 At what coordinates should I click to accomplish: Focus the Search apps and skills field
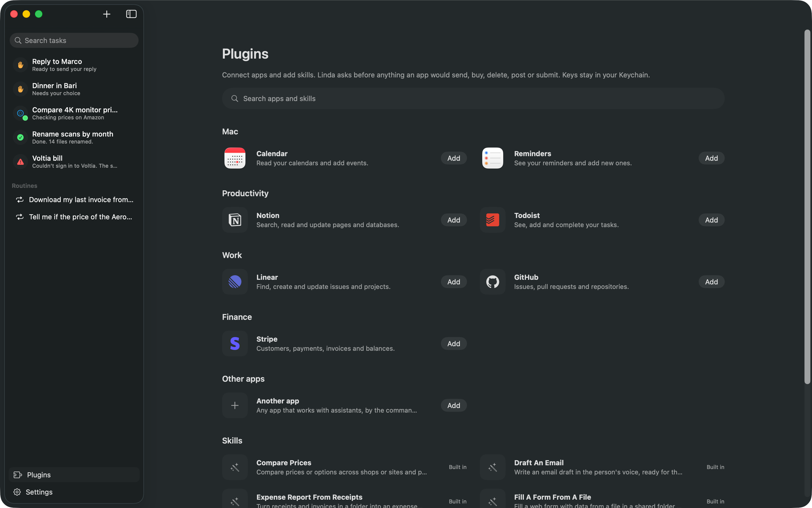coord(473,98)
